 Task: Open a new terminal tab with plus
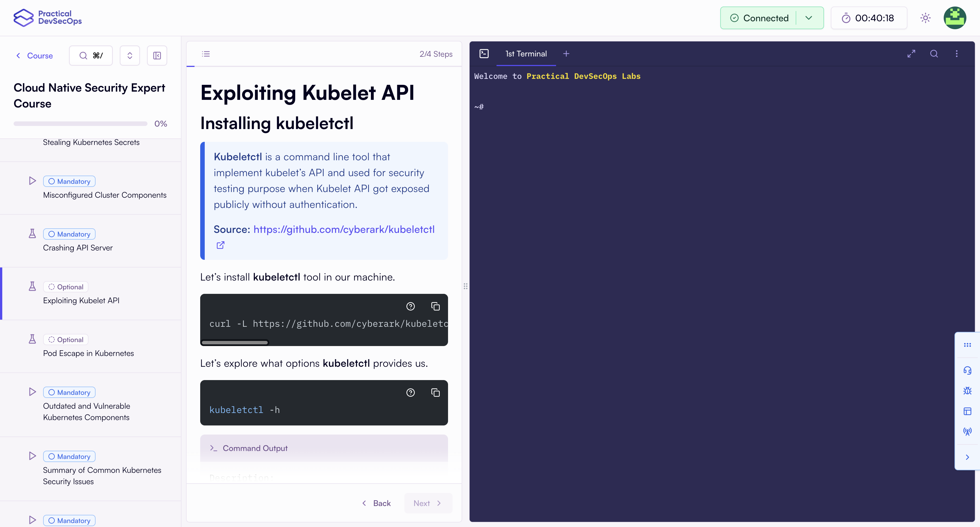(566, 54)
